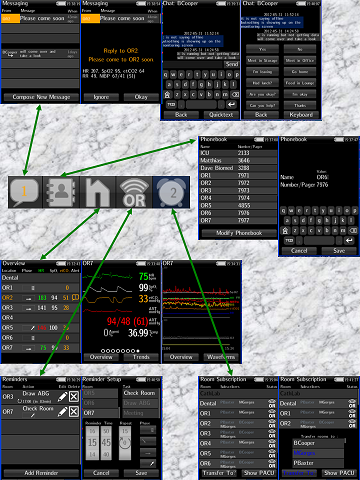Go to the home overview icon
This screenshot has height=480, width=360.
pyautogui.click(x=97, y=192)
